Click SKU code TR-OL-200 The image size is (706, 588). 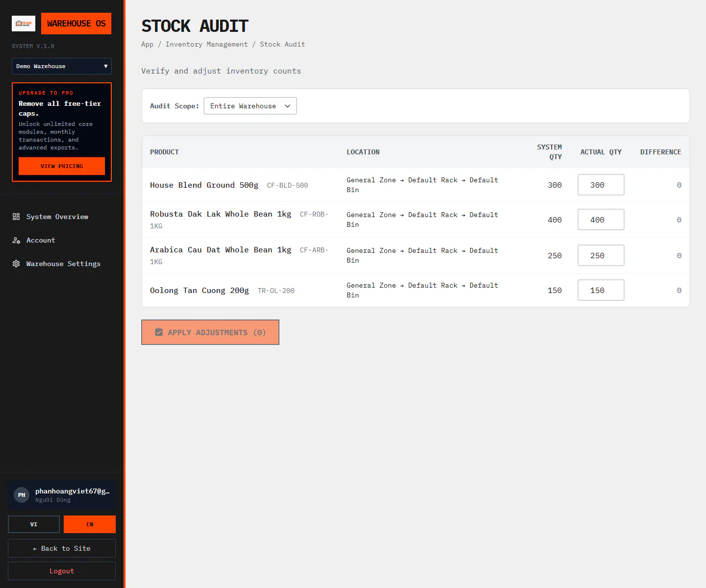(x=276, y=291)
